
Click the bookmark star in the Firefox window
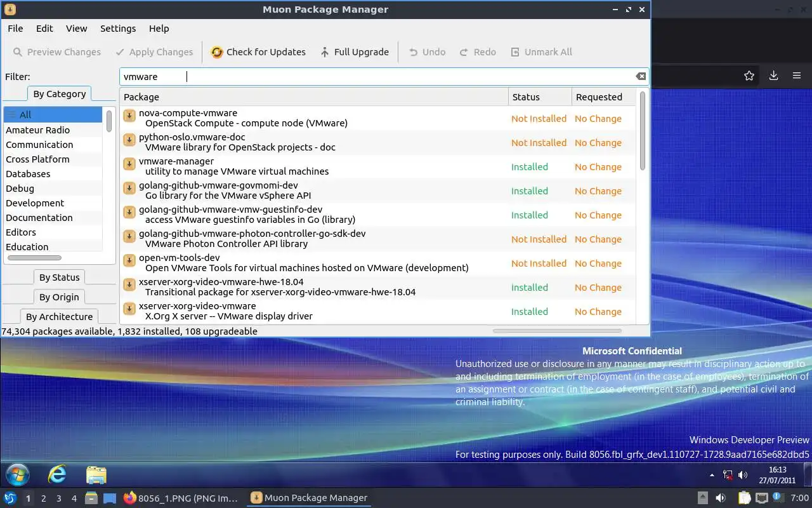[x=749, y=76]
